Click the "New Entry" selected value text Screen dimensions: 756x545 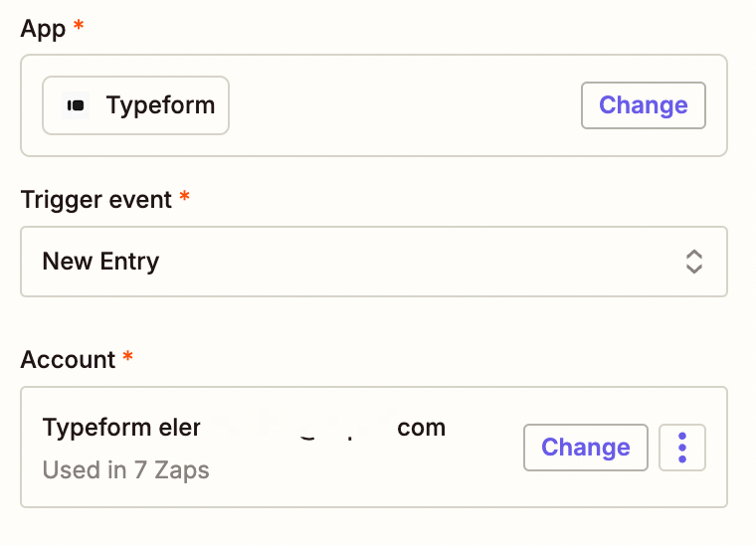[x=100, y=262]
